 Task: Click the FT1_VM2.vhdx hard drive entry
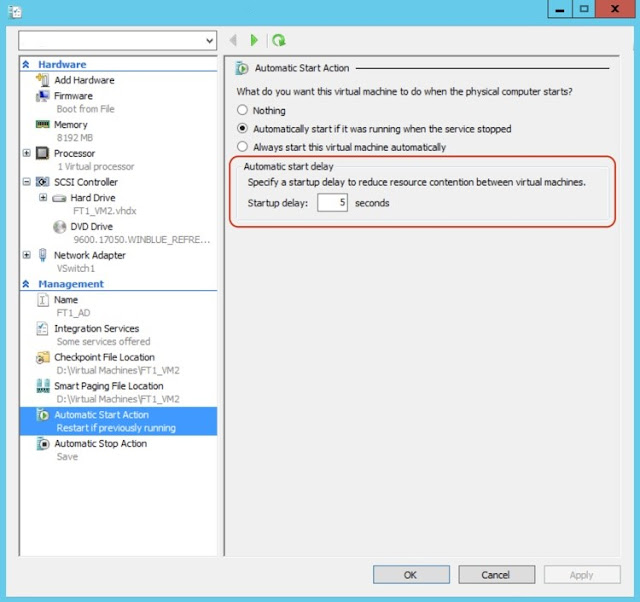point(105,211)
